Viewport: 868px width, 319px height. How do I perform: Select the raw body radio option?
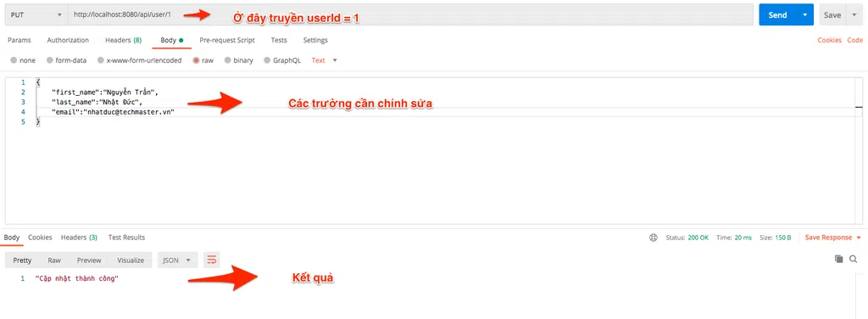click(196, 60)
